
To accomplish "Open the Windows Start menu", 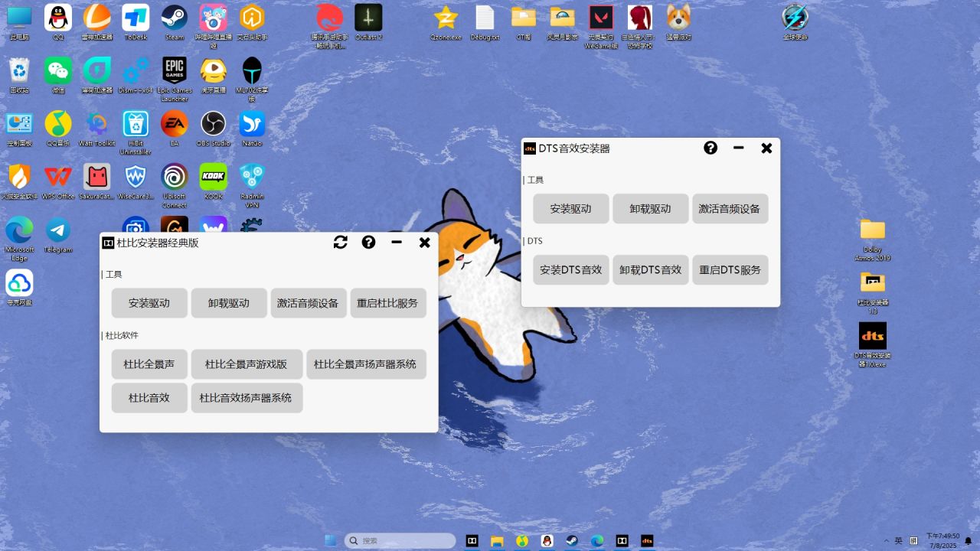I will [331, 540].
